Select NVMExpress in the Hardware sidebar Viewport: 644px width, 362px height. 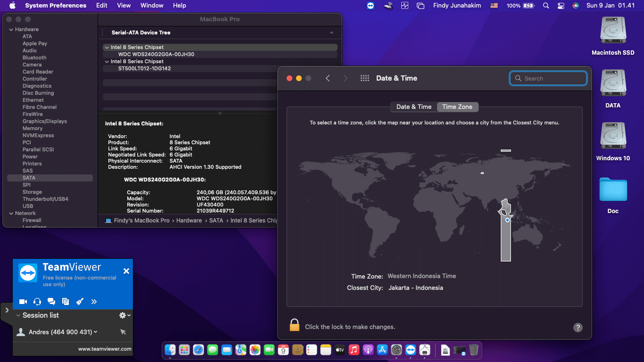point(38,135)
